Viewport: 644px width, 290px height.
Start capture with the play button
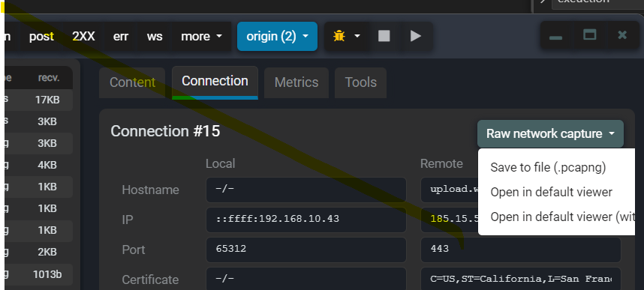click(x=416, y=37)
